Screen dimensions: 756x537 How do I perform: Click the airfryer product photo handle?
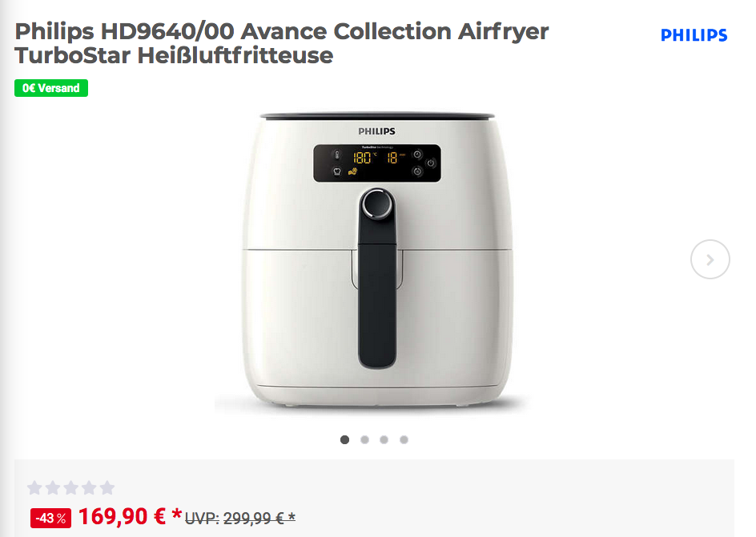(377, 299)
